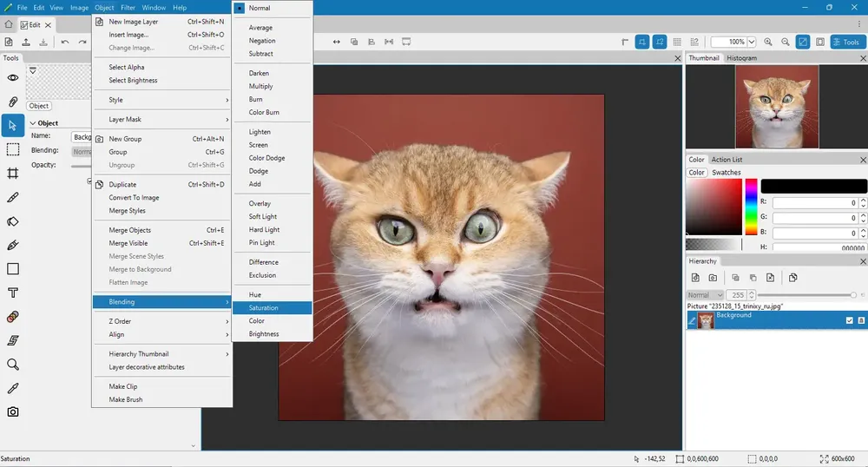The width and height of the screenshot is (868, 467).
Task: Select the arrow Layer tool
Action: pyautogui.click(x=13, y=126)
